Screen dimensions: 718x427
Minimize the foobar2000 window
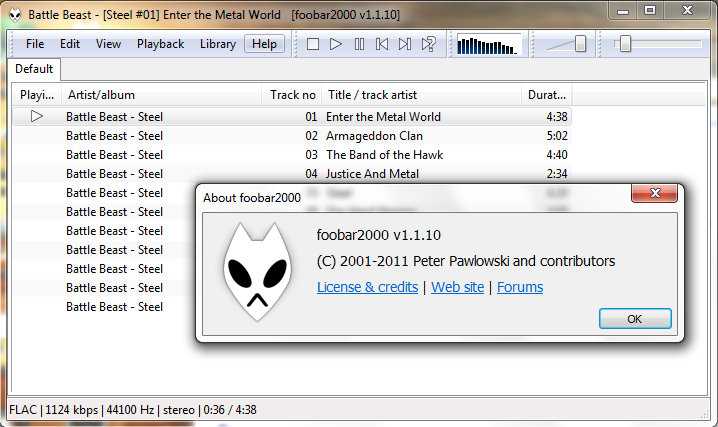pyautogui.click(x=623, y=11)
